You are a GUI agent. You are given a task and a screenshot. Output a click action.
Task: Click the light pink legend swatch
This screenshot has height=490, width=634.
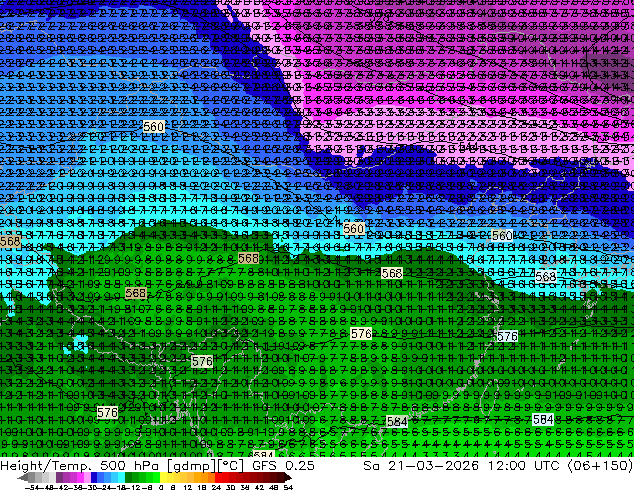[87, 477]
